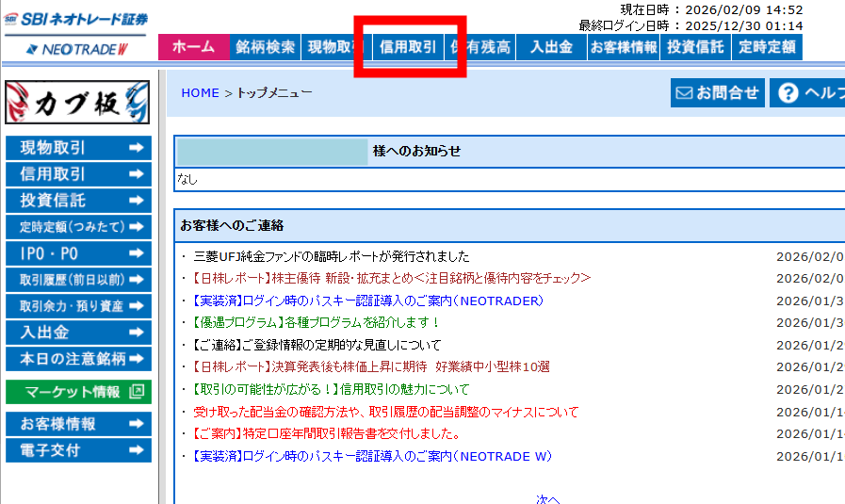Click the お問合せ button
Image resolution: width=845 pixels, height=504 pixels.
click(717, 92)
